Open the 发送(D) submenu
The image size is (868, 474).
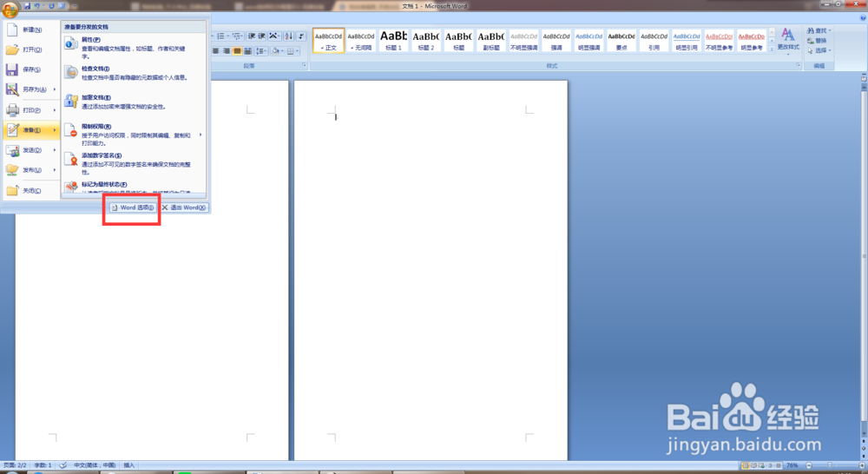pos(31,150)
